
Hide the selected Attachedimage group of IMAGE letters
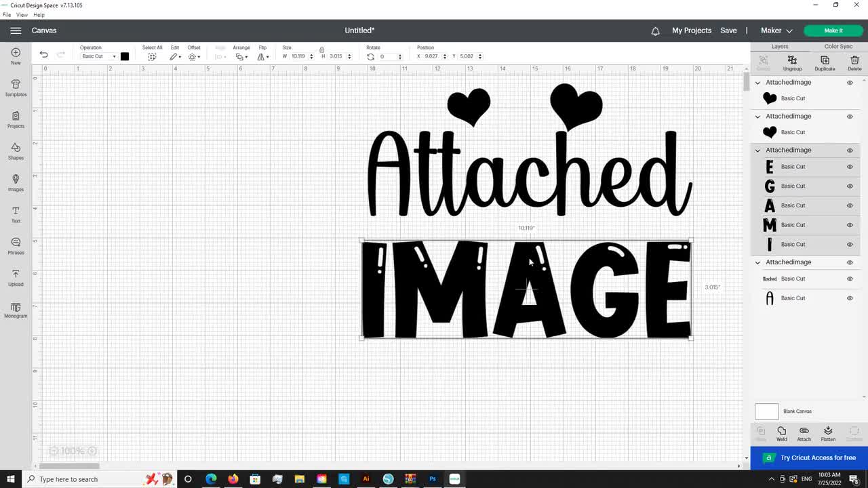click(x=850, y=150)
